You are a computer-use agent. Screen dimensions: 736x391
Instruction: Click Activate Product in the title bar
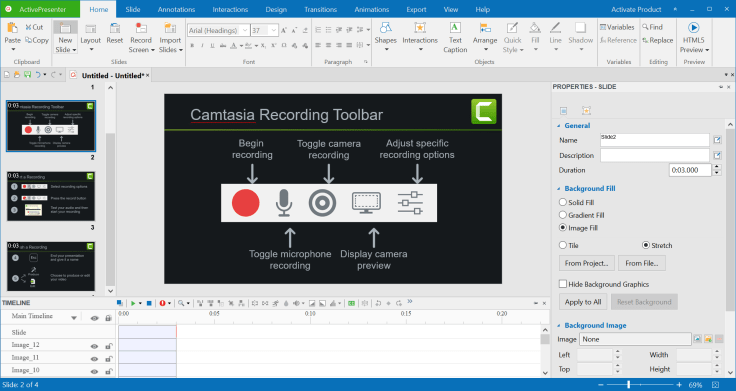636,9
